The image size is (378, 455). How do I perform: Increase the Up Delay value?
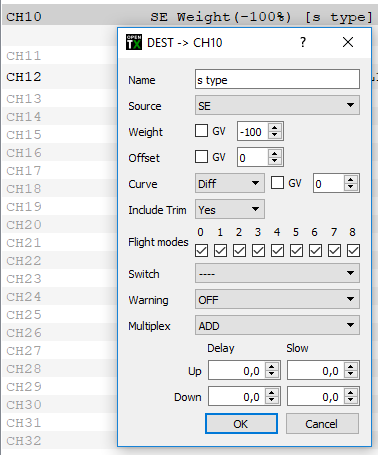coord(272,367)
